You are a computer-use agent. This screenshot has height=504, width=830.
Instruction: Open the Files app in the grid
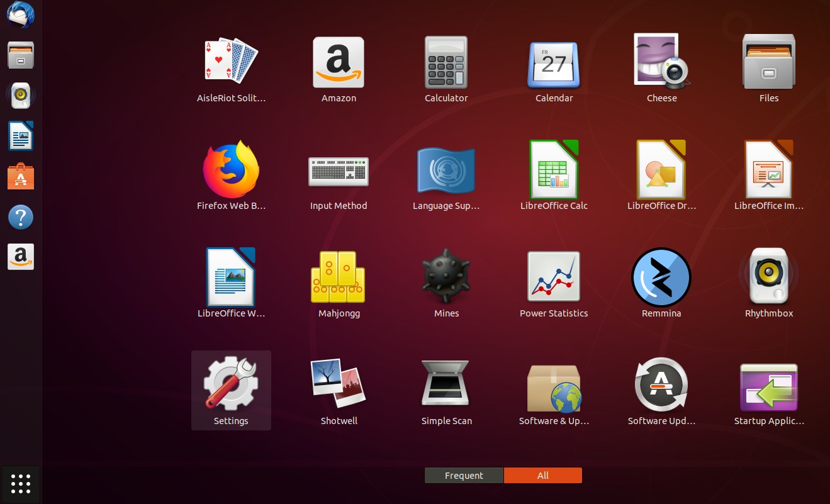click(x=769, y=68)
